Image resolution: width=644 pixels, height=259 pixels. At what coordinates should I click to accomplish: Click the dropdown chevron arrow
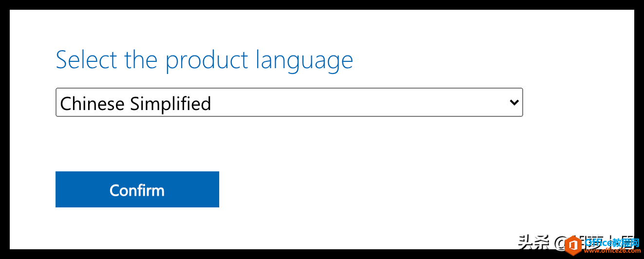pyautogui.click(x=513, y=103)
